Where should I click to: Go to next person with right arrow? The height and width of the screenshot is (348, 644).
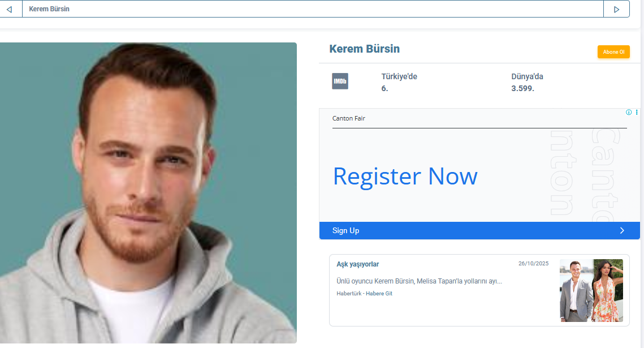[x=616, y=9]
